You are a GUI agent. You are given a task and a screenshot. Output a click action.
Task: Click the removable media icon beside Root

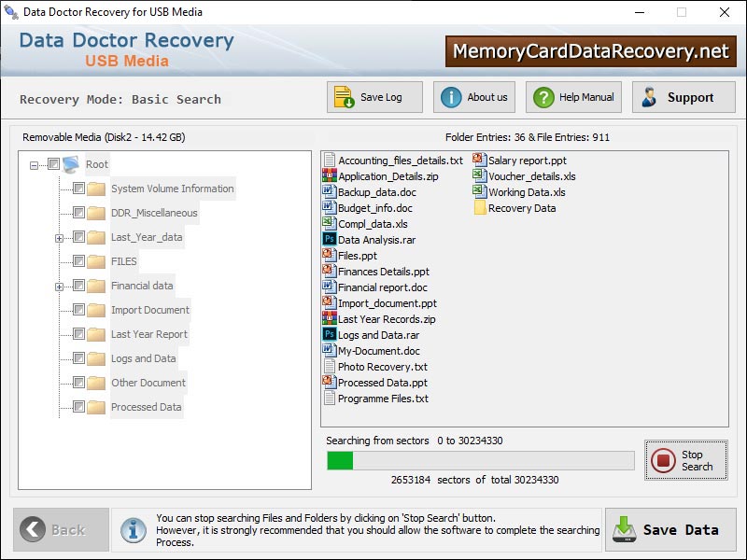tap(71, 164)
